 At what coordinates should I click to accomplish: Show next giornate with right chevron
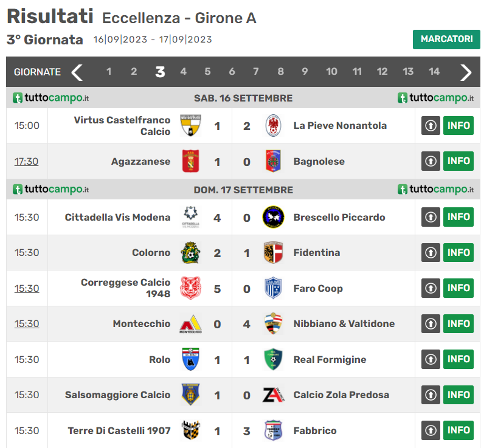tap(466, 72)
